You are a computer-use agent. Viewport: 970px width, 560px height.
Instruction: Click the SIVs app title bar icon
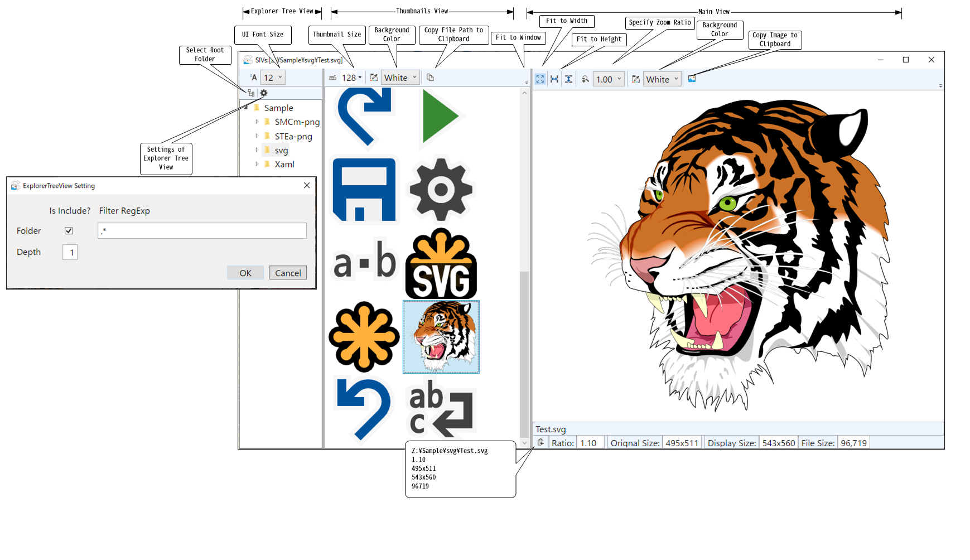click(x=248, y=60)
